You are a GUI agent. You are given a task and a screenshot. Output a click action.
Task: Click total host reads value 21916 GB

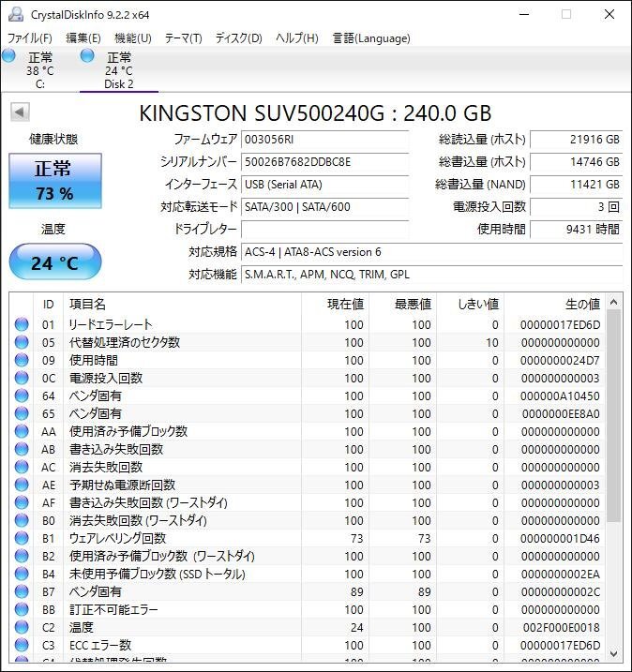pyautogui.click(x=577, y=140)
